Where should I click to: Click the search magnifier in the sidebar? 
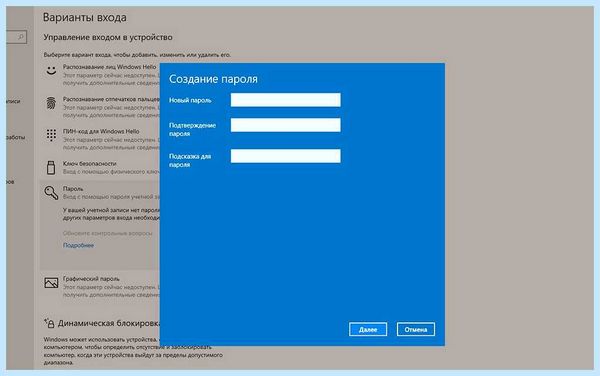pos(21,37)
